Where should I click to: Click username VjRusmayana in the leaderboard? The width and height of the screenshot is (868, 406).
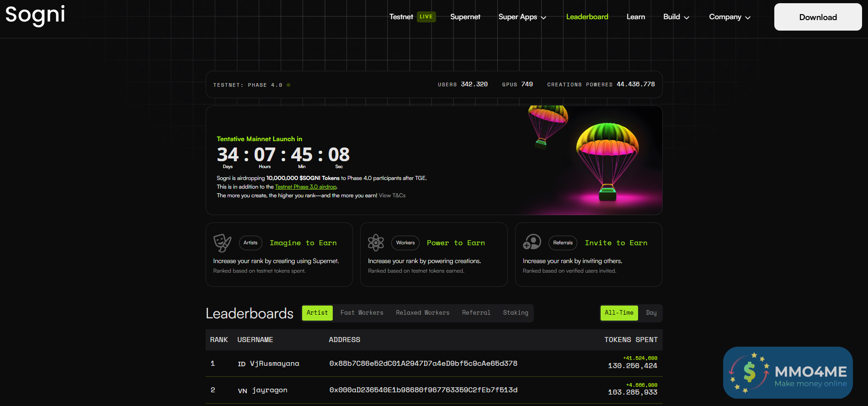click(275, 364)
